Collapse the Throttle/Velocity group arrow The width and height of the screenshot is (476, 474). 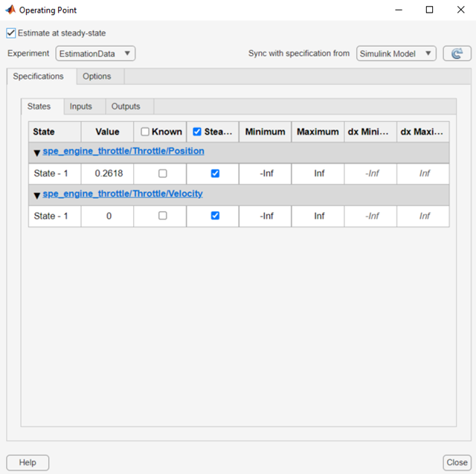[x=37, y=195]
